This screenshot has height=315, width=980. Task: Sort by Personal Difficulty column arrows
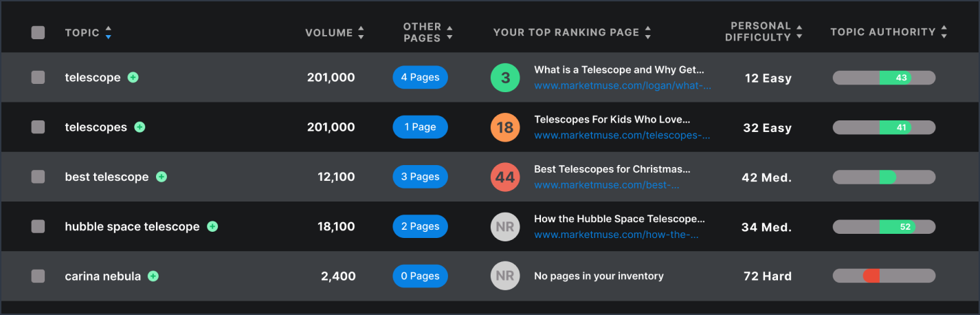tap(799, 32)
